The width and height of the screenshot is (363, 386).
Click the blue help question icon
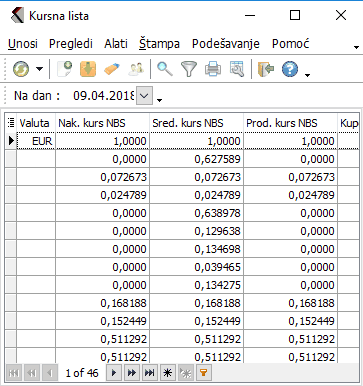[x=290, y=69]
